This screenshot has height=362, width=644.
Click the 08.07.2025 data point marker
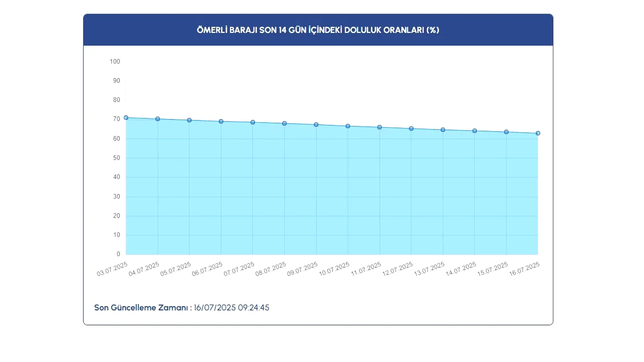(285, 123)
